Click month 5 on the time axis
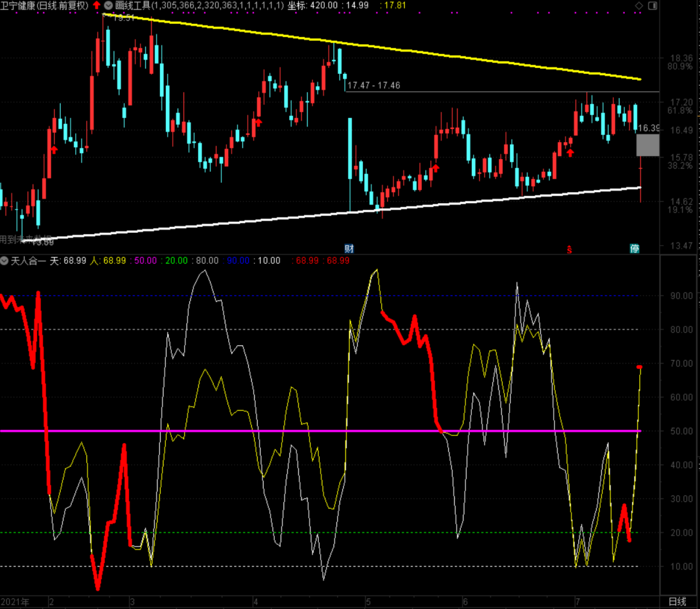The width and height of the screenshot is (700, 609). (x=367, y=601)
